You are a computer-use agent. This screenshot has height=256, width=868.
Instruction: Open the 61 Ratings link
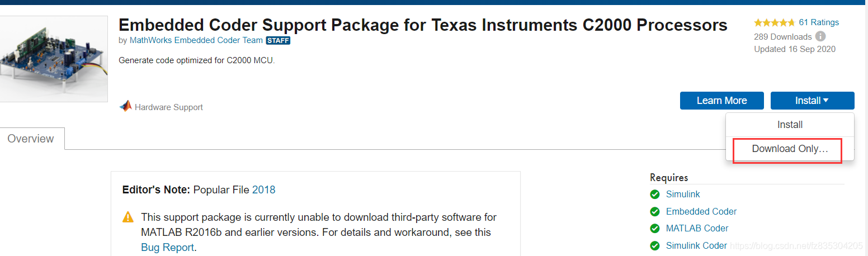819,22
